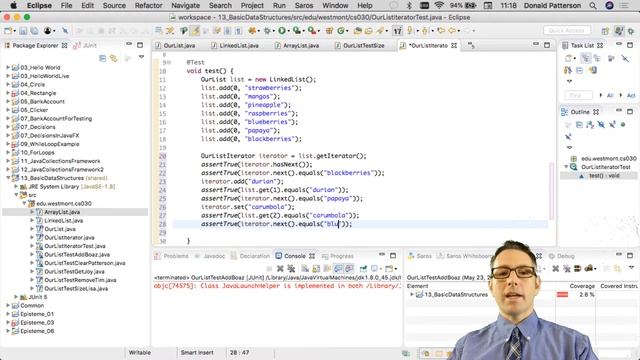Open the Navigate menu
This screenshot has width=640, height=360.
[185, 6]
